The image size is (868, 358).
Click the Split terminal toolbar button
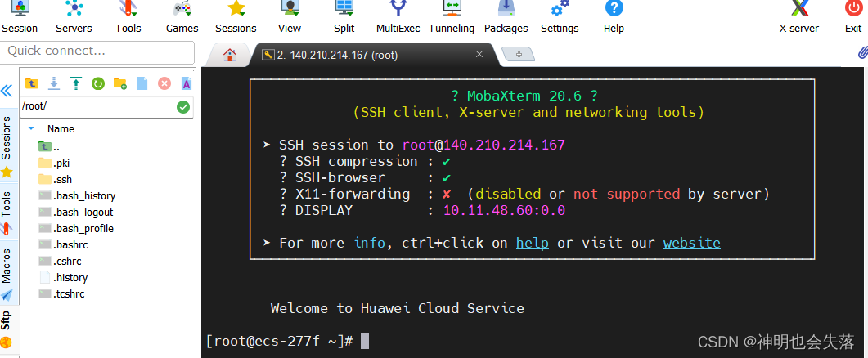coord(344,18)
